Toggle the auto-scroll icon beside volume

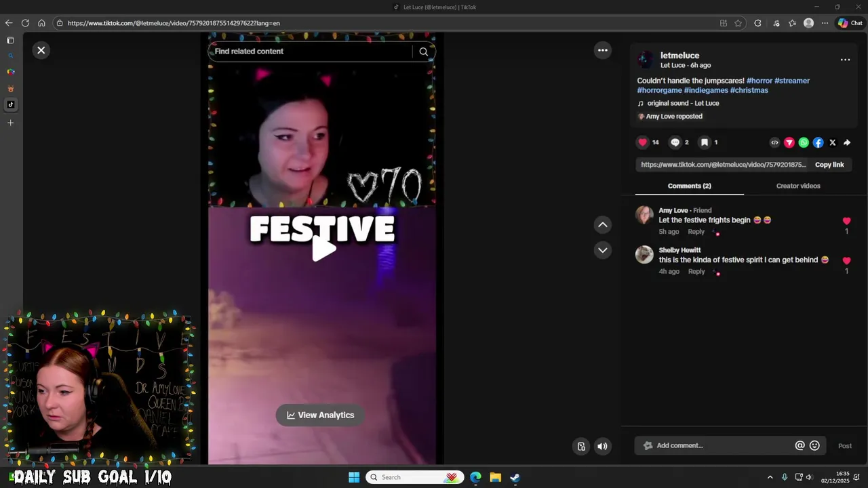(581, 446)
